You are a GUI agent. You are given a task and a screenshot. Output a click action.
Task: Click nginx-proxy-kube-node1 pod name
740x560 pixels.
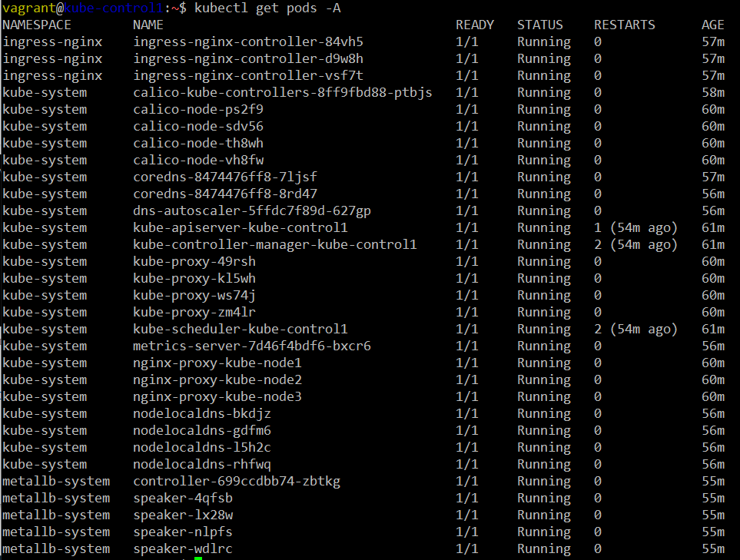coord(217,363)
